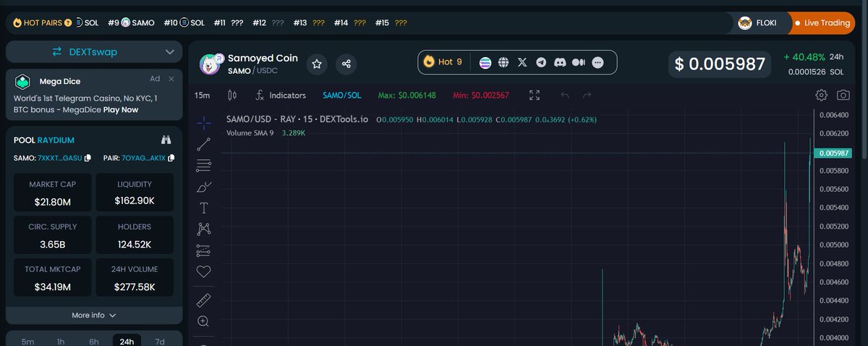This screenshot has width=868, height=346.
Task: Open the Telegram social link
Action: (x=541, y=62)
